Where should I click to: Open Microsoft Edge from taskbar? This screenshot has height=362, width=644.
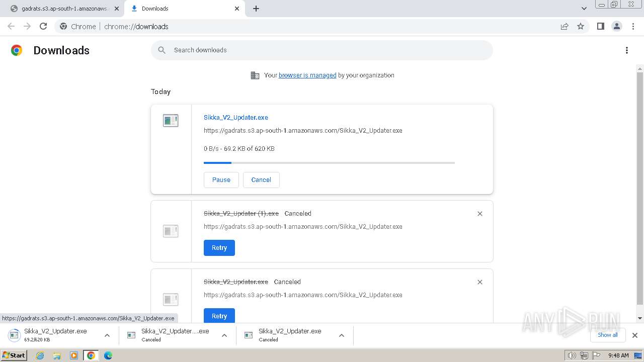[108, 355]
